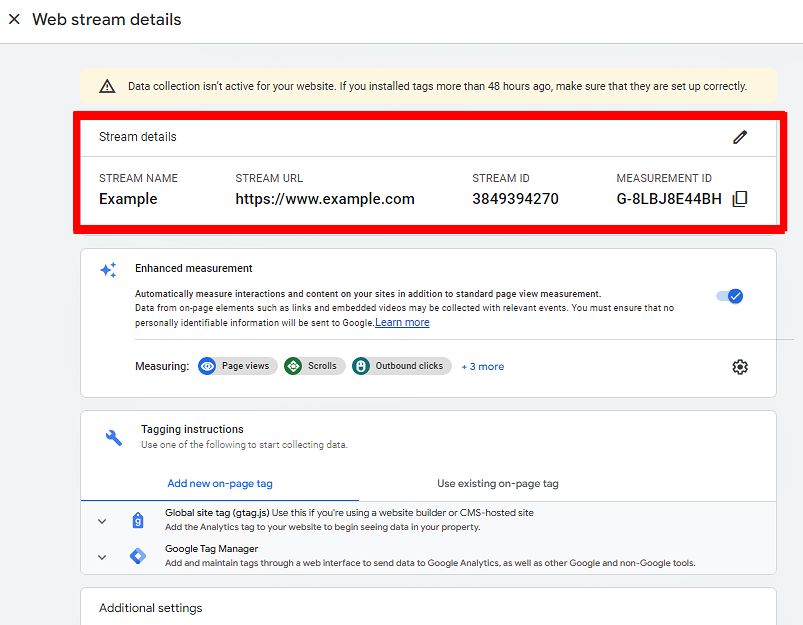Click the Stream details heading
The height and width of the screenshot is (625, 803).
[x=137, y=137]
